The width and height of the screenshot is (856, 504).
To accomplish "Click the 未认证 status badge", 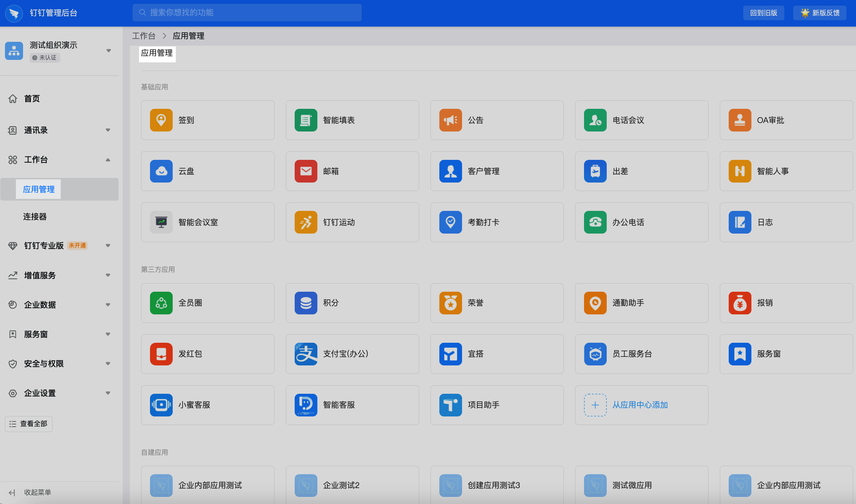I will pos(45,58).
